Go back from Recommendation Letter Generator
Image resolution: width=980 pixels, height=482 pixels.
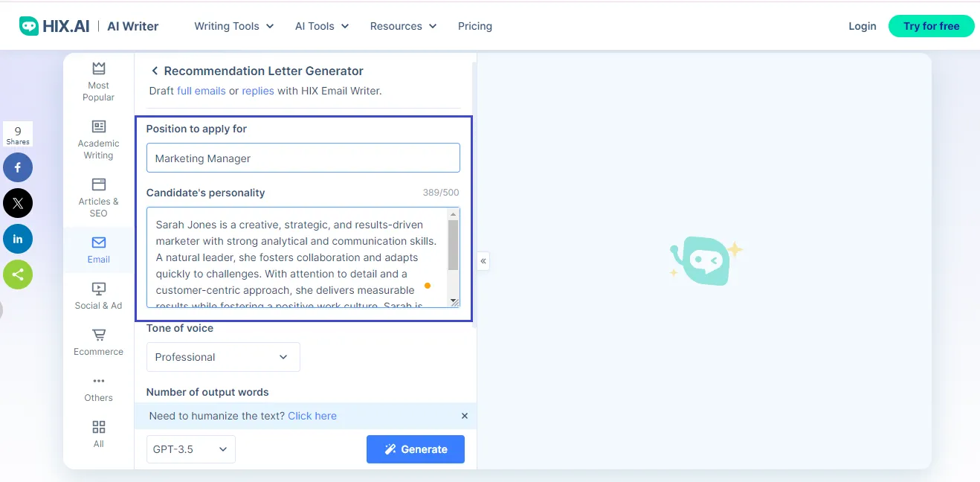pos(155,71)
